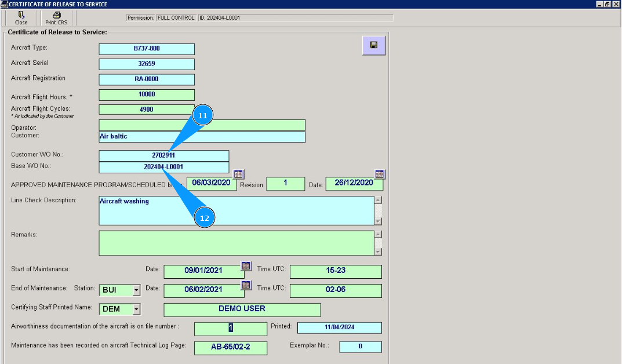This screenshot has width=622, height=364.
Task: Click Start of Maintenance date 09/01/2021
Action: 204,271
